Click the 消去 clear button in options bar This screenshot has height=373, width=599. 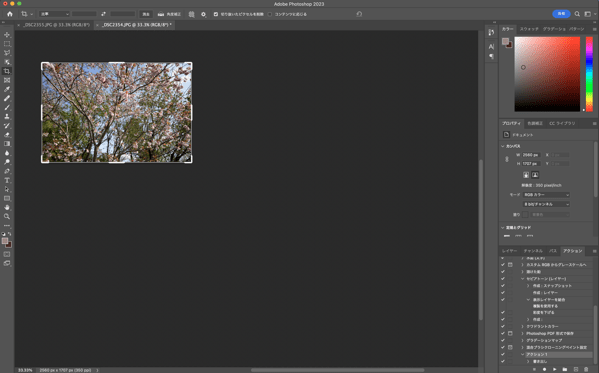click(146, 14)
